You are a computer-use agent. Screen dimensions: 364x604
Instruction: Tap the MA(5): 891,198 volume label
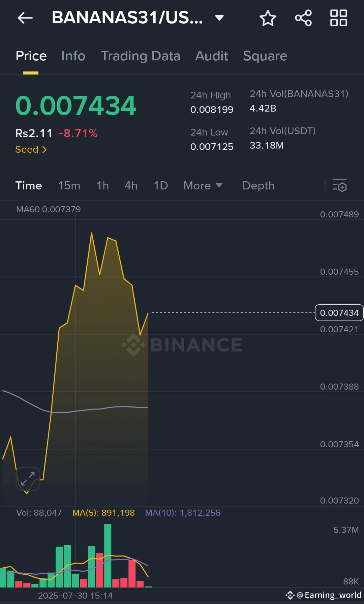tap(103, 513)
